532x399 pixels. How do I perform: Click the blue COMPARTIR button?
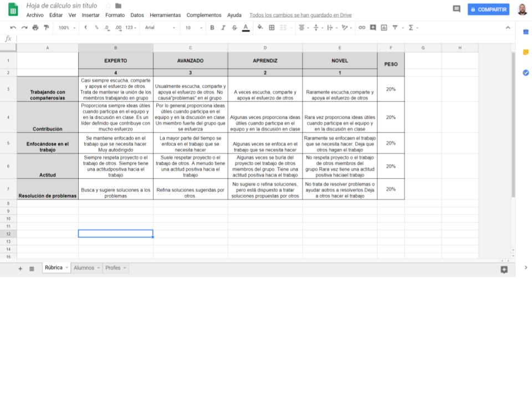pyautogui.click(x=488, y=9)
